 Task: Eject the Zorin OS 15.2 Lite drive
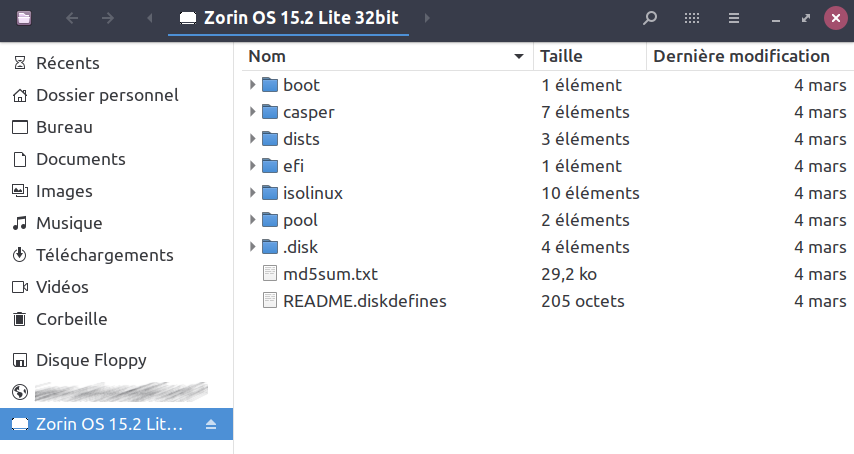(210, 424)
